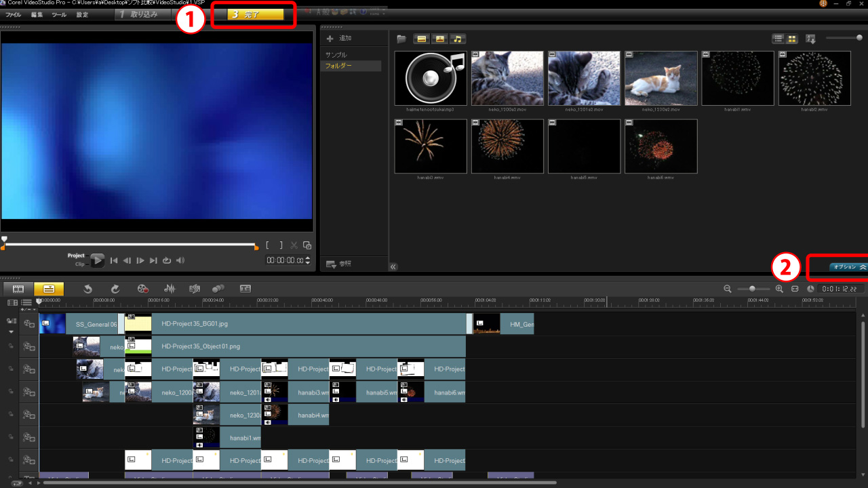
Task: Click the Redo arrow in timeline toolbar
Action: tap(115, 289)
